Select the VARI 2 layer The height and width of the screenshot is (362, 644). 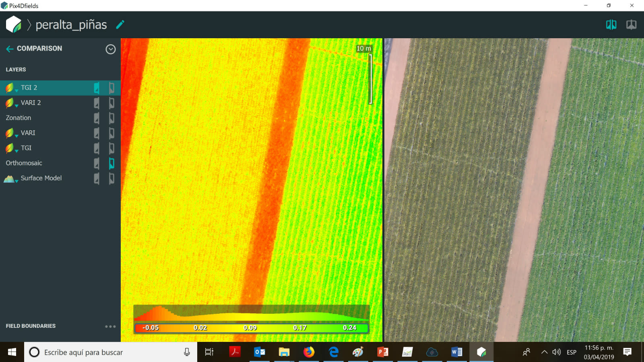[30, 103]
